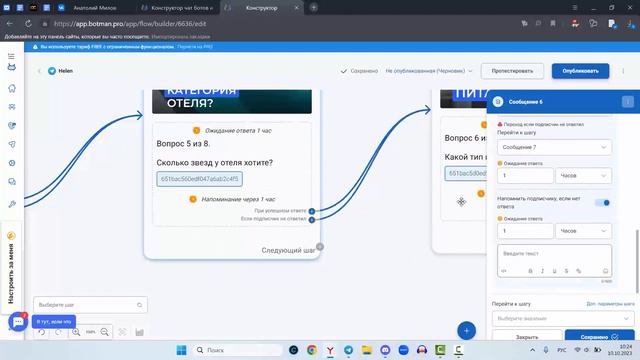The image size is (640, 360).
Task: Apply italic formatting in reminder text editor
Action: tap(542, 271)
